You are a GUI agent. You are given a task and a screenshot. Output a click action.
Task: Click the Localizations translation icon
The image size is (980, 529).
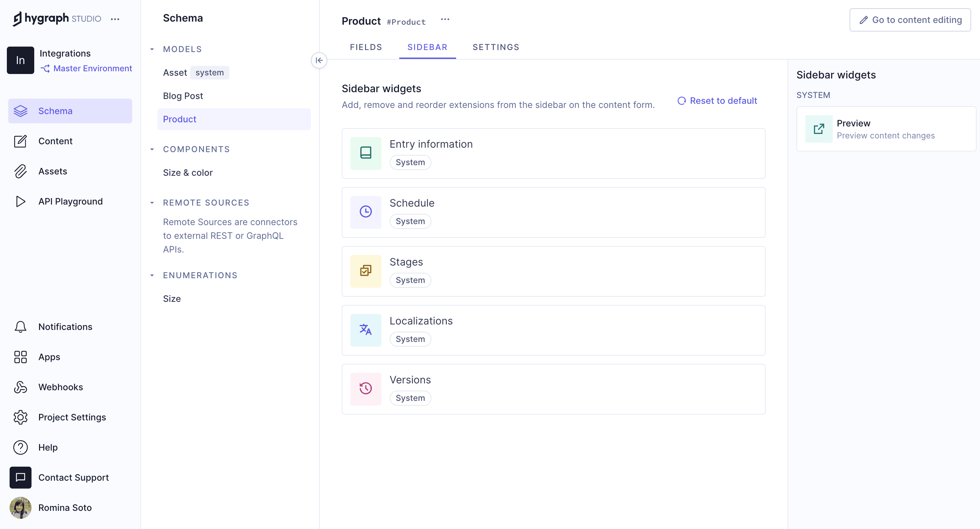coord(365,330)
